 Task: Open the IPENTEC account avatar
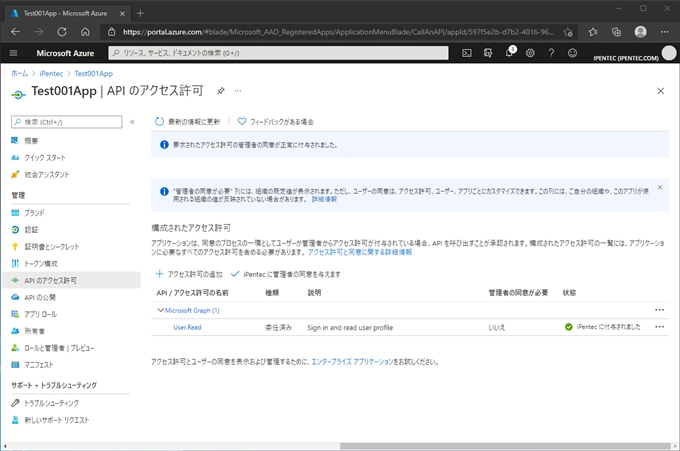point(669,53)
